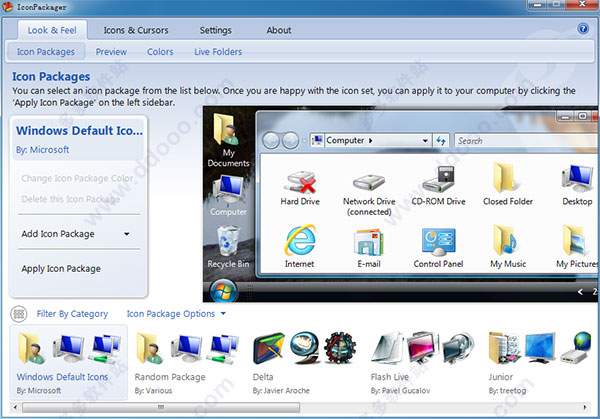The height and width of the screenshot is (419, 600).
Task: Open the Icons & Cursors tab
Action: tap(136, 30)
